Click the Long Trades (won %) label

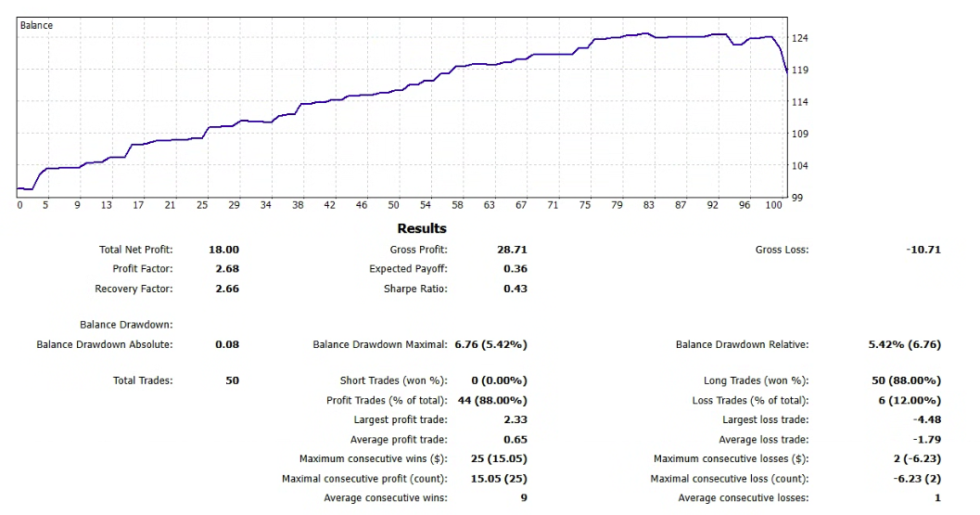pyautogui.click(x=756, y=380)
